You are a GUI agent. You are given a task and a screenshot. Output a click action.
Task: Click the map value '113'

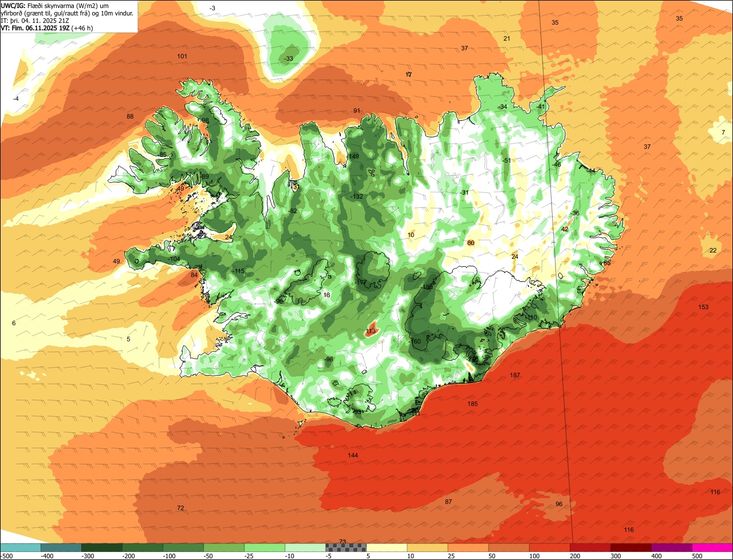tap(371, 331)
